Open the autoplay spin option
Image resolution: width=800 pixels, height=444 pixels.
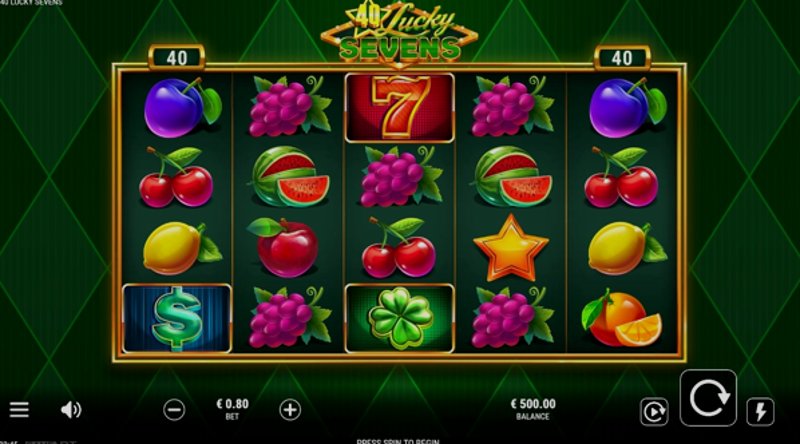654,411
